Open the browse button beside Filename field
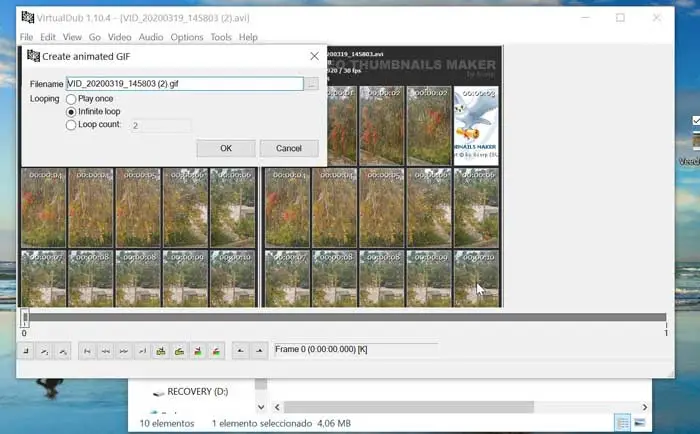700x434 pixels. [x=312, y=85]
